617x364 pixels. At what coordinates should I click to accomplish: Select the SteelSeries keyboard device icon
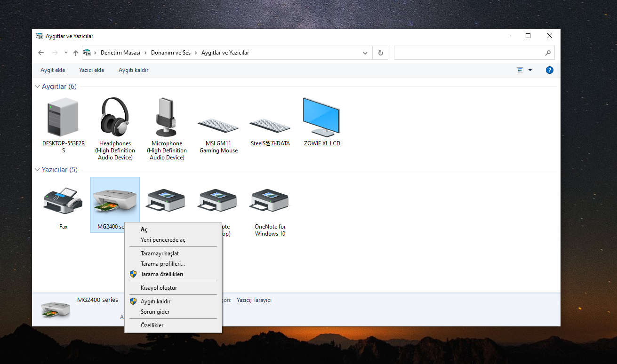(270, 126)
